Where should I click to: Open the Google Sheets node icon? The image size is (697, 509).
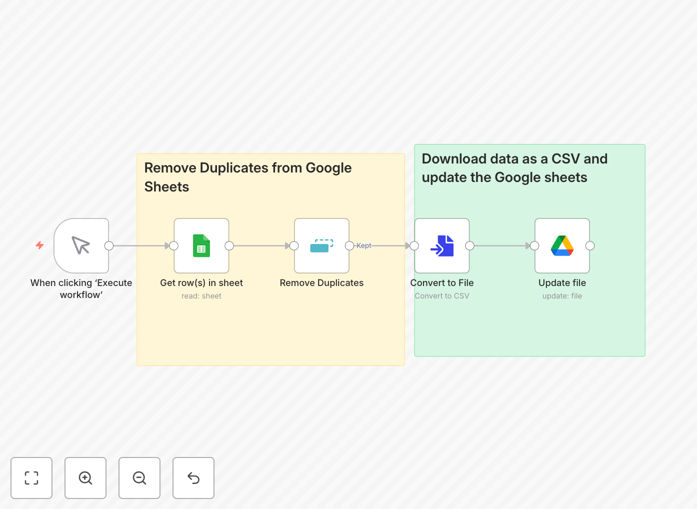(x=201, y=245)
